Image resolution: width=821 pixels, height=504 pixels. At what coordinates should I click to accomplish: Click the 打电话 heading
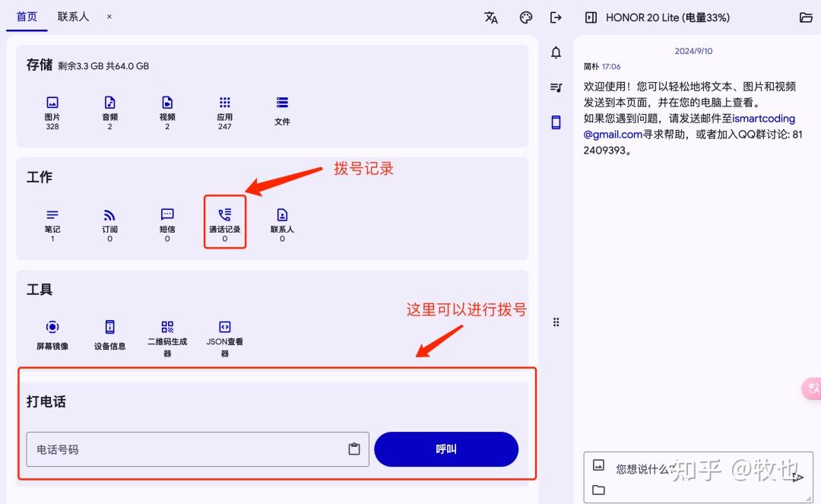click(46, 401)
